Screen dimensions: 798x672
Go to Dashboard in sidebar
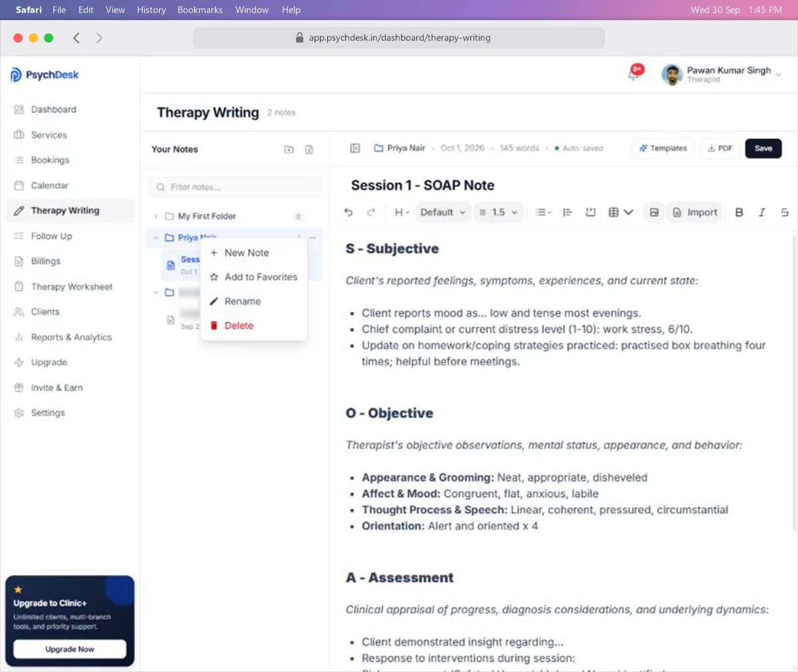pos(70,110)
